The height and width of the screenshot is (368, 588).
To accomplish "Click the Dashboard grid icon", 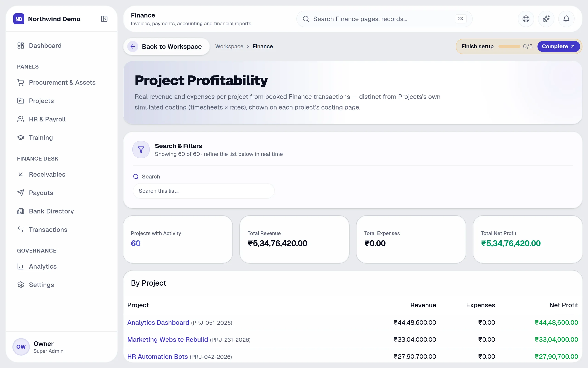I will 21,46.
